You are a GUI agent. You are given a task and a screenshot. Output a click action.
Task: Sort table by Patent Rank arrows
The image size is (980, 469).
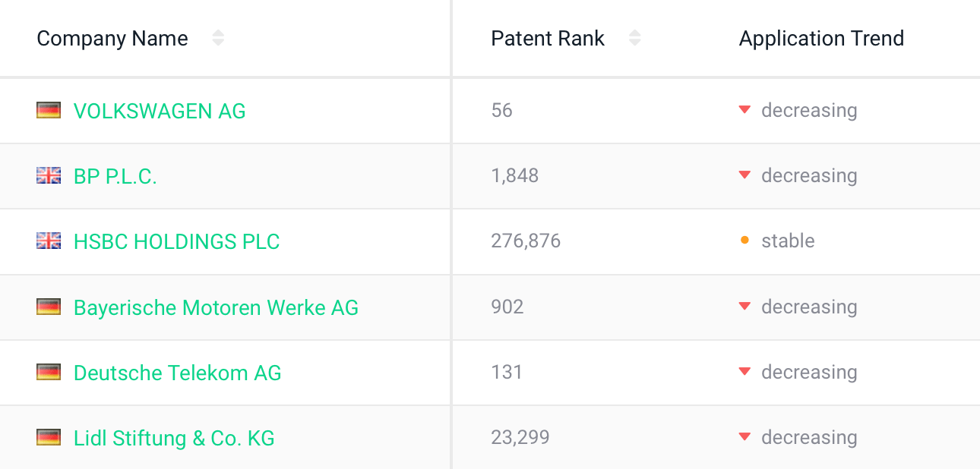pos(635,38)
